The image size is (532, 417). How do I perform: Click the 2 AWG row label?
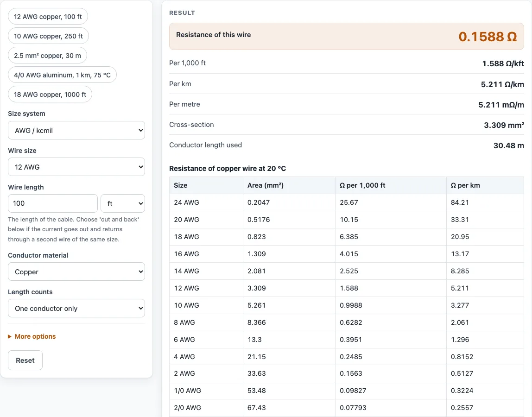184,373
